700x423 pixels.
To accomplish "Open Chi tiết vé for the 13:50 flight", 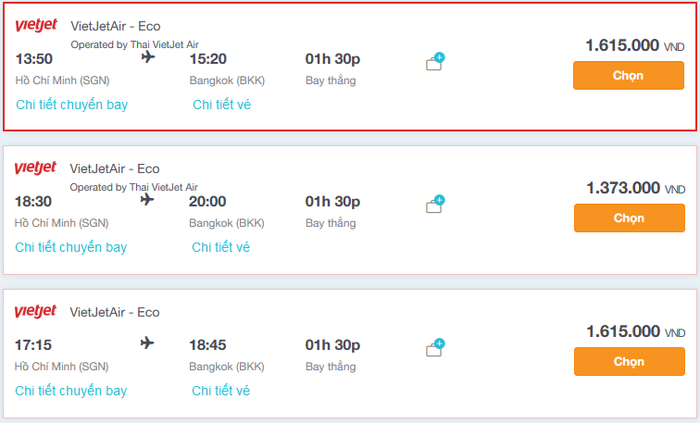I will coord(222,104).
